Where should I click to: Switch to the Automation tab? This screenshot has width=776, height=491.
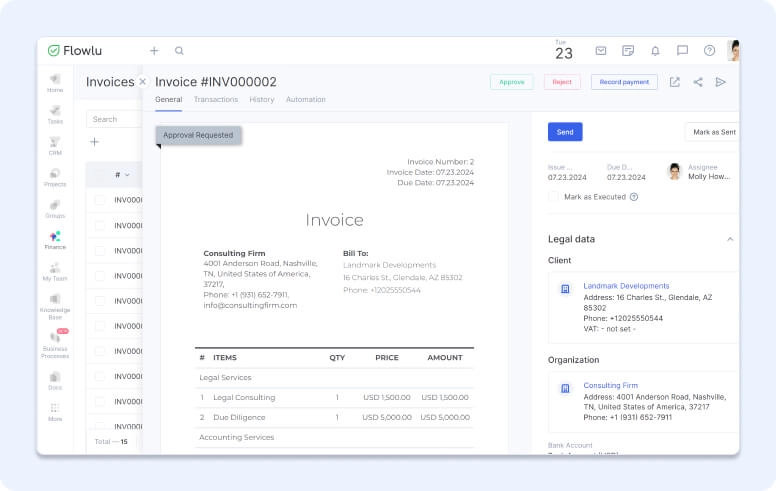[306, 99]
